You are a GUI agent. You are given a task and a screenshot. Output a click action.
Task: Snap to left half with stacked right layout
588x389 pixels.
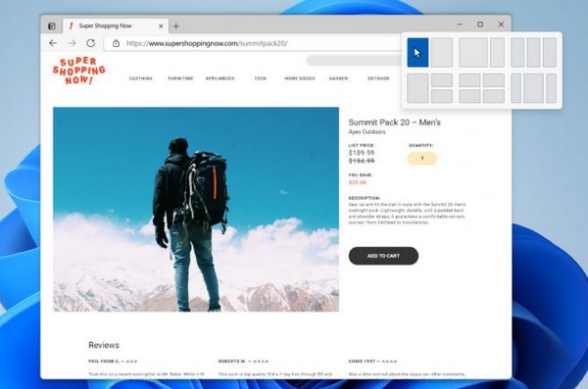417,88
